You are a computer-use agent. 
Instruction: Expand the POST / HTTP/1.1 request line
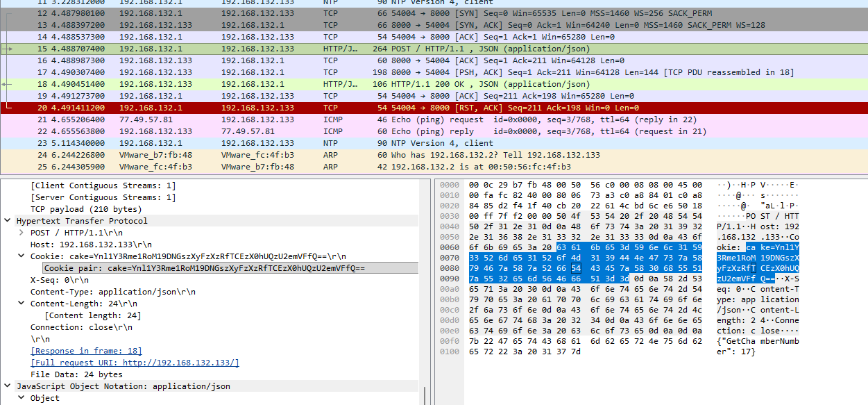tap(22, 233)
